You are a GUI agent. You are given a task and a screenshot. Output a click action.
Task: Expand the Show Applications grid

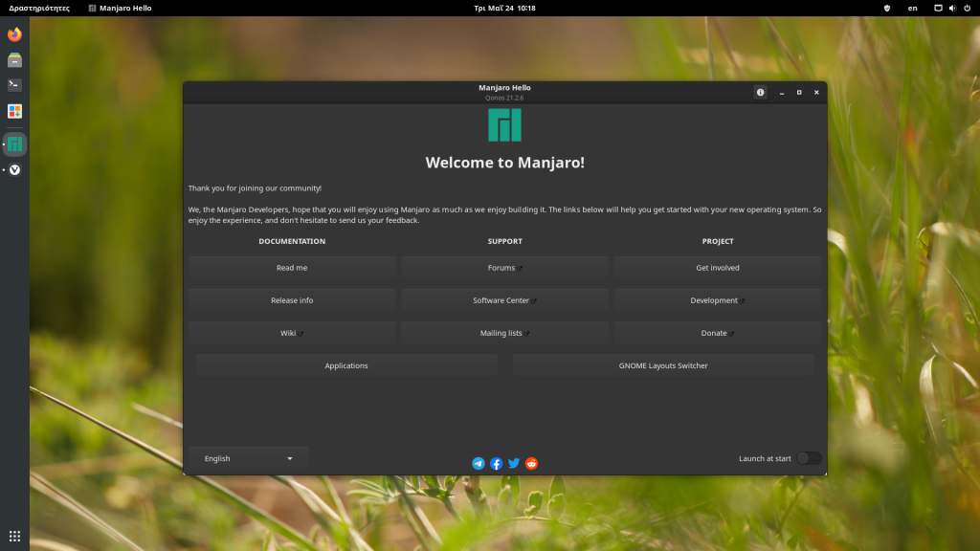point(13,536)
